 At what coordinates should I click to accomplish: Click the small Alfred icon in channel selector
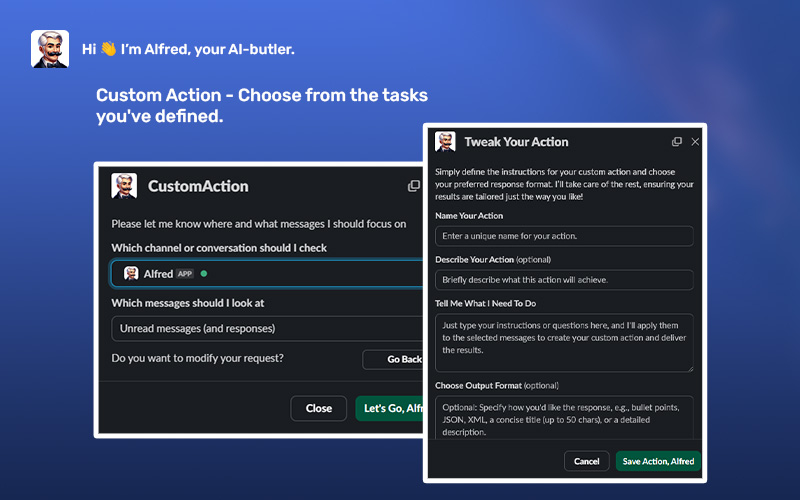coord(131,273)
